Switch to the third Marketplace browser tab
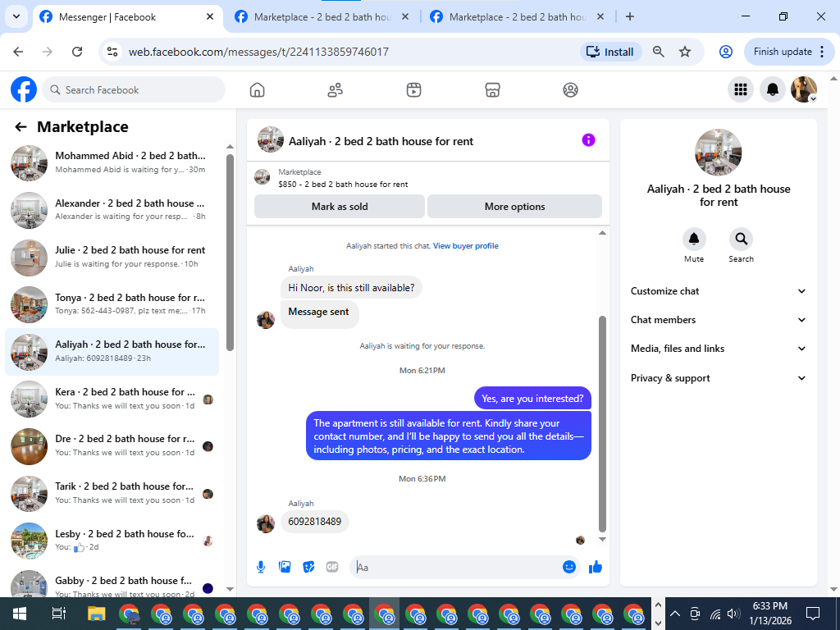Viewport: 840px width, 630px height. point(517,17)
